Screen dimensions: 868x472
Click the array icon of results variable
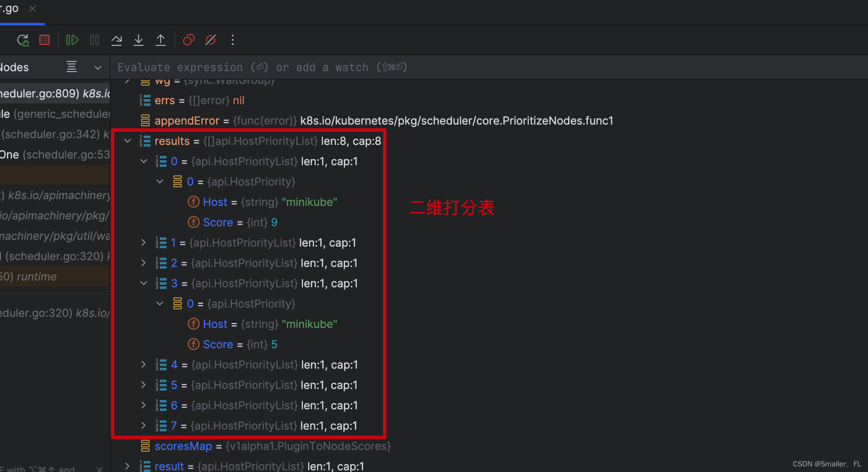145,141
